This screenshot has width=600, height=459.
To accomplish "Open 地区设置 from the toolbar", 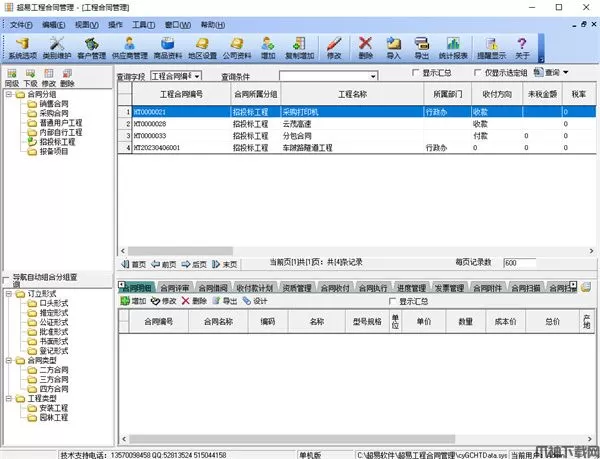I will click(x=202, y=48).
